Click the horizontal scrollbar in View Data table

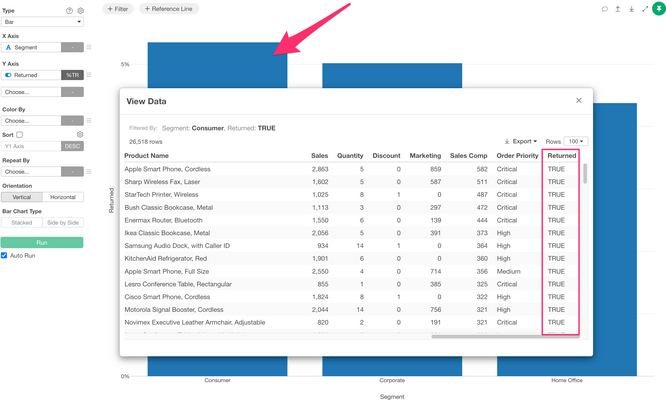[505, 337]
